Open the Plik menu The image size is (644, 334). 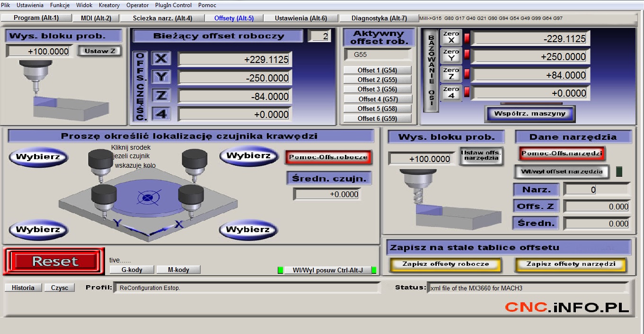point(5,5)
